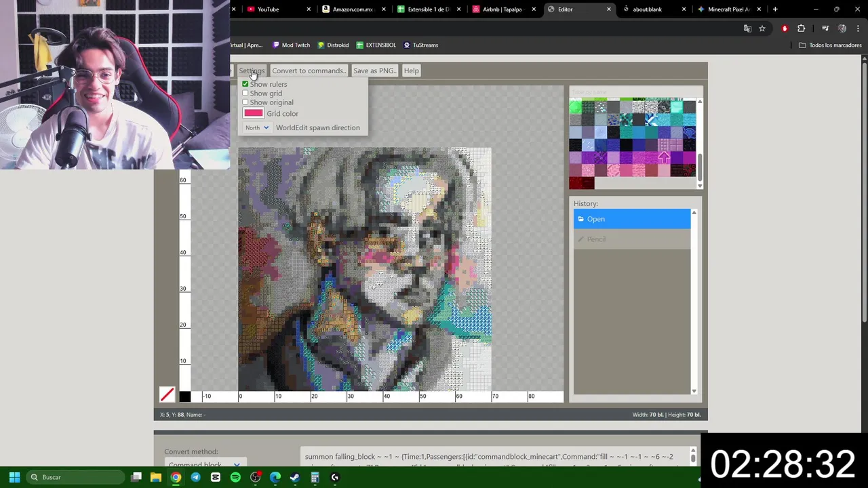Open the Chrome extensions puzzle icon

(x=802, y=28)
